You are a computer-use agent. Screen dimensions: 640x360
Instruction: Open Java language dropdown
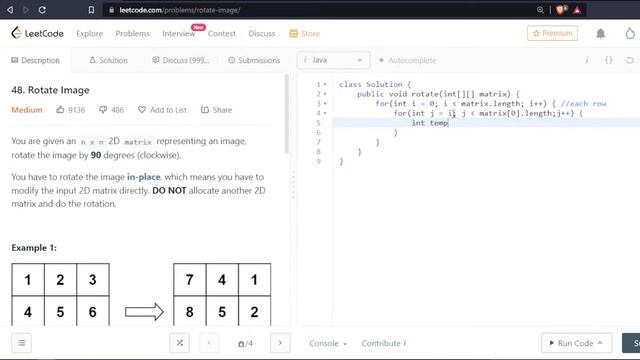point(333,60)
